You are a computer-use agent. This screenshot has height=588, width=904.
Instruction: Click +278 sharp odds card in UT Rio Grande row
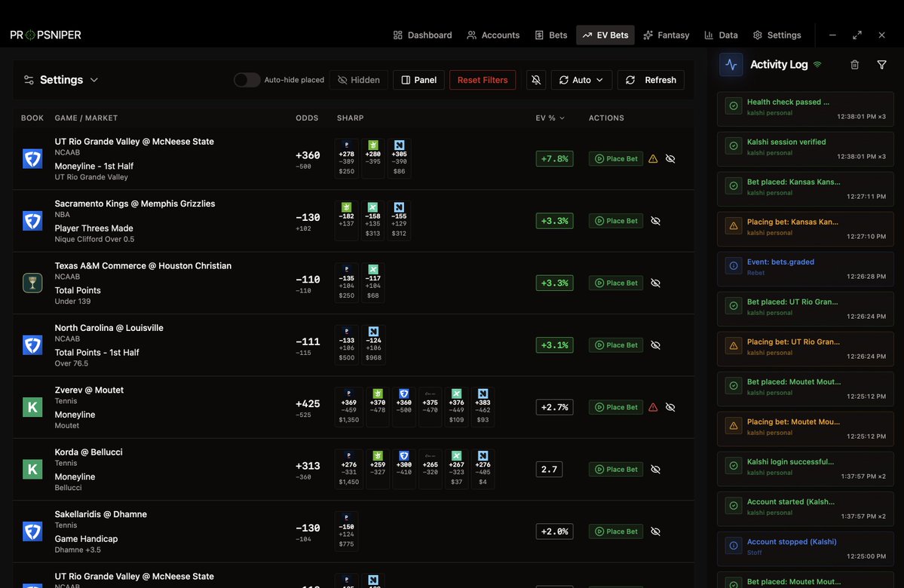[347, 158]
